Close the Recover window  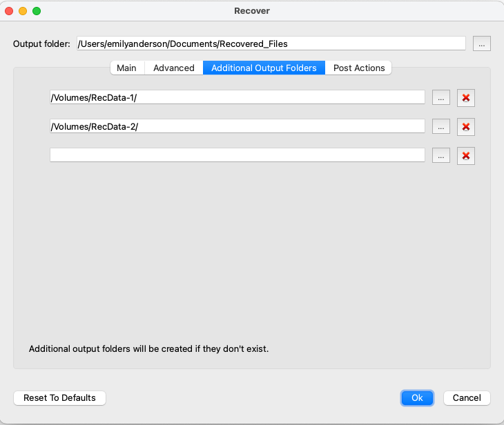[x=9, y=11]
